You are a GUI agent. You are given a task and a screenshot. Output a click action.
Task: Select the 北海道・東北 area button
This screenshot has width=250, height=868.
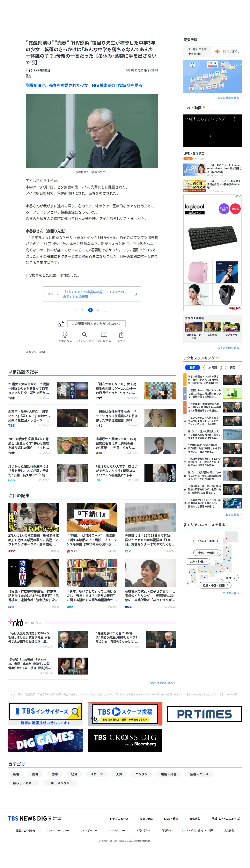tap(208, 541)
